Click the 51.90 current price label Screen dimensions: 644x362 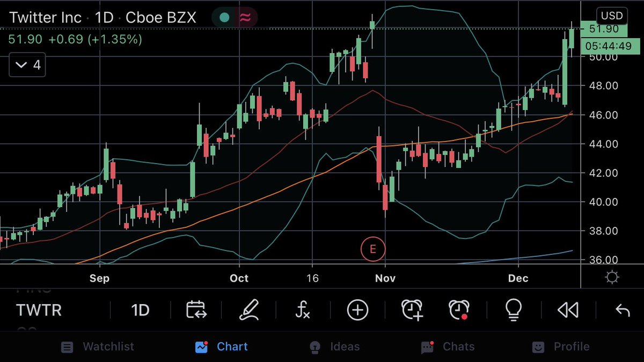[x=603, y=28]
